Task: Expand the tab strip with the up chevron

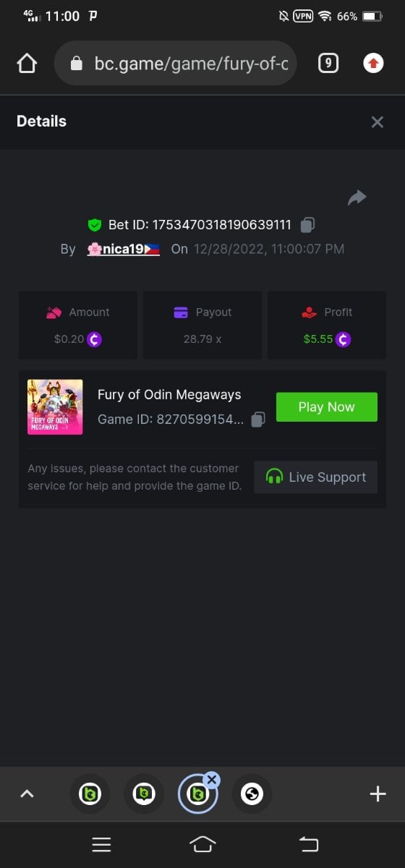Action: pyautogui.click(x=27, y=793)
